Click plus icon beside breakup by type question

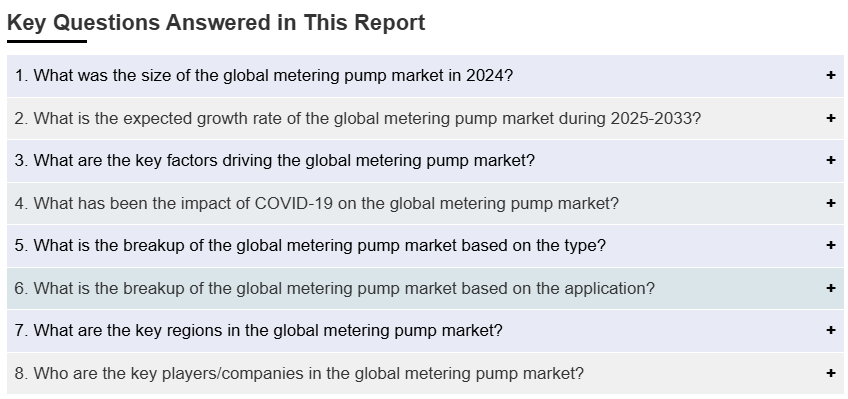pos(831,245)
